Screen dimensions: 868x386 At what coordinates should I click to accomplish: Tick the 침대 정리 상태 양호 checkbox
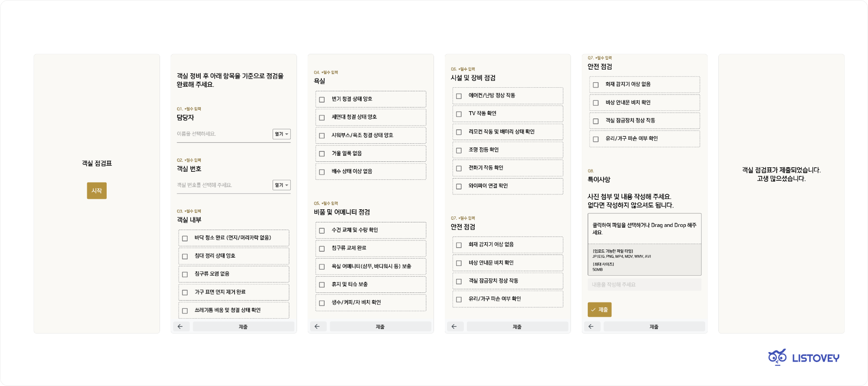coord(185,256)
